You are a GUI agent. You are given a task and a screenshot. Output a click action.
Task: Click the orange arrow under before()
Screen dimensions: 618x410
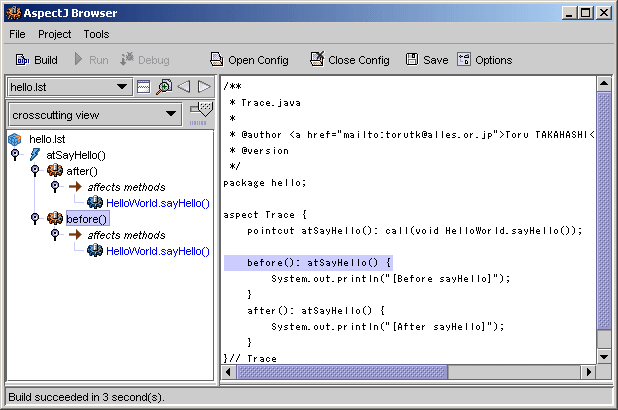(75, 235)
